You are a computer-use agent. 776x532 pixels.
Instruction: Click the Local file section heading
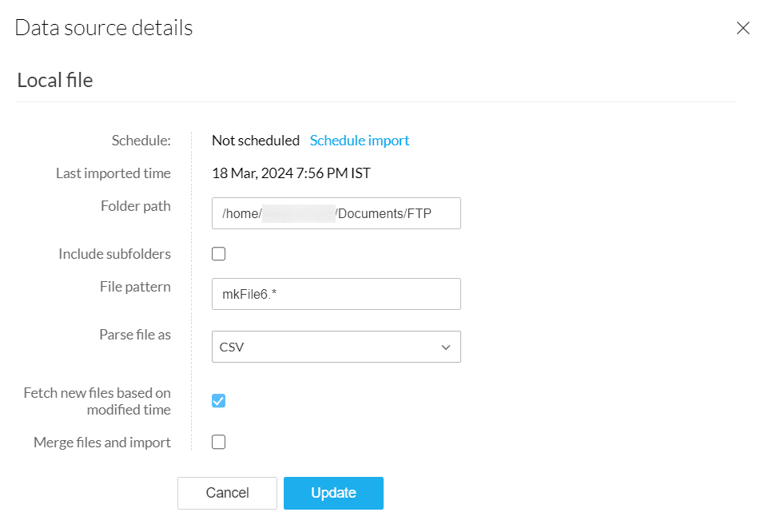tap(55, 80)
